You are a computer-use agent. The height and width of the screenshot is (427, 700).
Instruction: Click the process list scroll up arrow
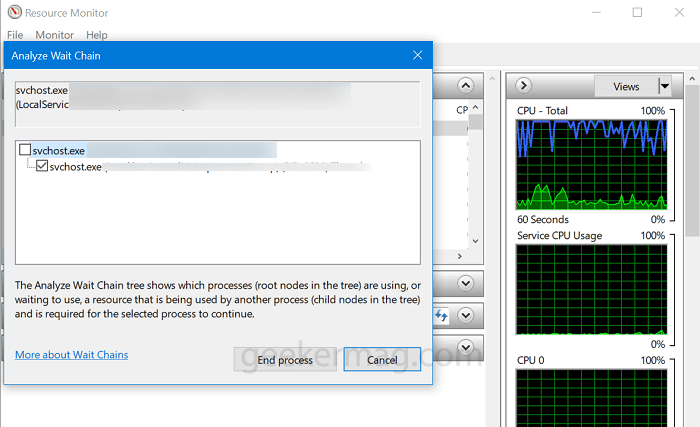pyautogui.click(x=475, y=108)
